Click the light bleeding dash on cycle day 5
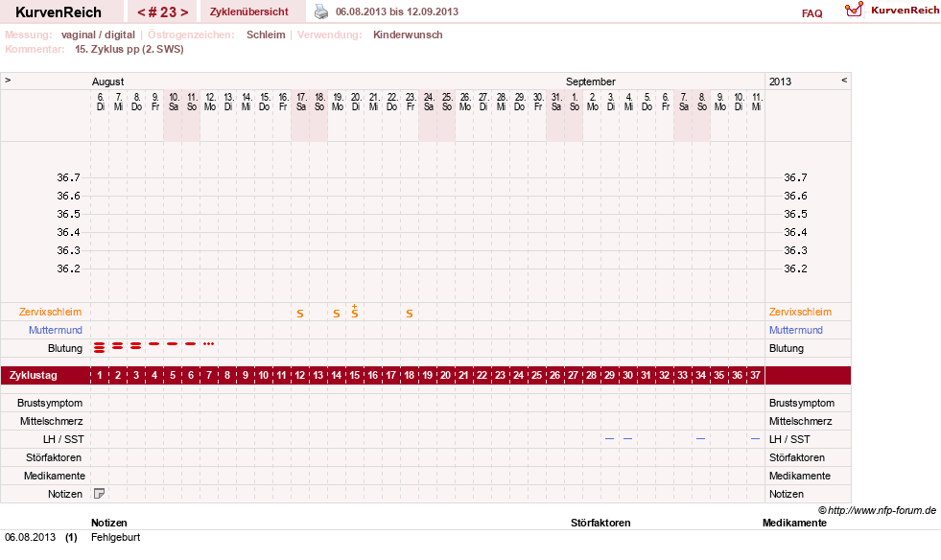 (x=173, y=344)
